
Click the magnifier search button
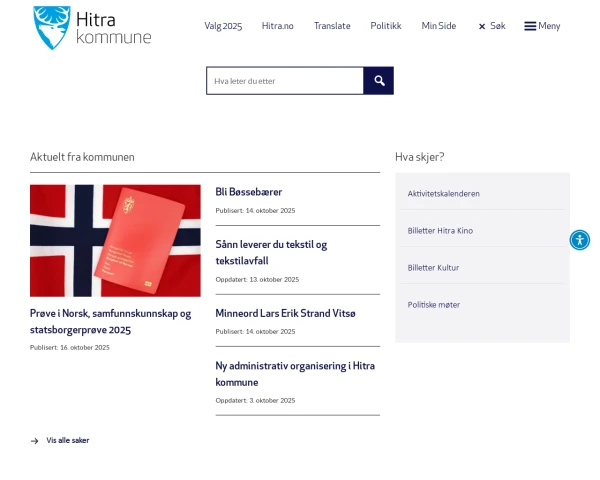[378, 81]
